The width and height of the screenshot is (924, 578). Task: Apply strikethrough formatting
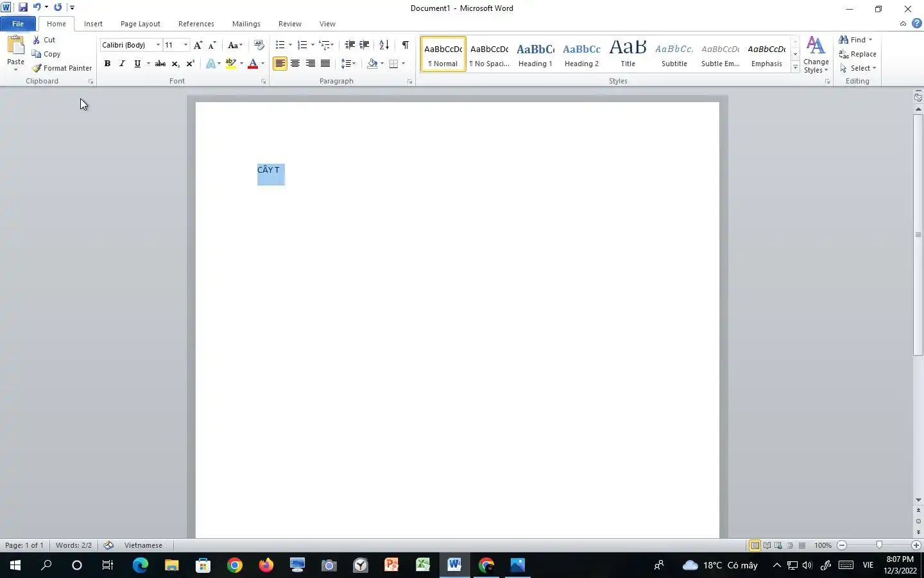pos(160,64)
